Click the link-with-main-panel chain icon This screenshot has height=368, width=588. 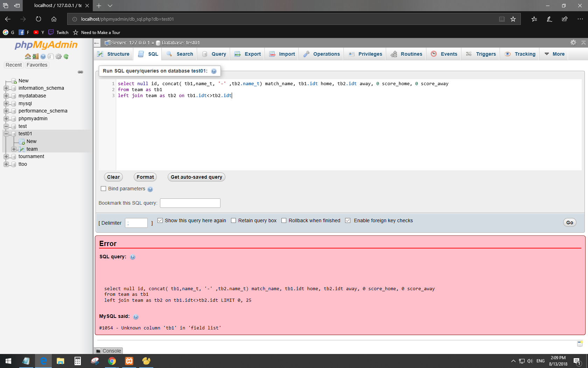pyautogui.click(x=80, y=72)
